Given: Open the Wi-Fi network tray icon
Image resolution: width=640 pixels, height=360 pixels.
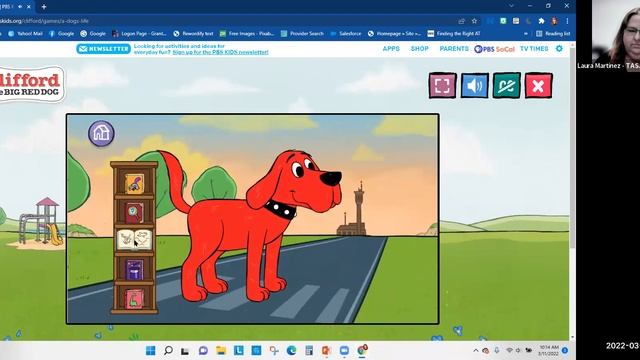Looking at the screenshot, I should pyautogui.click(x=509, y=351).
